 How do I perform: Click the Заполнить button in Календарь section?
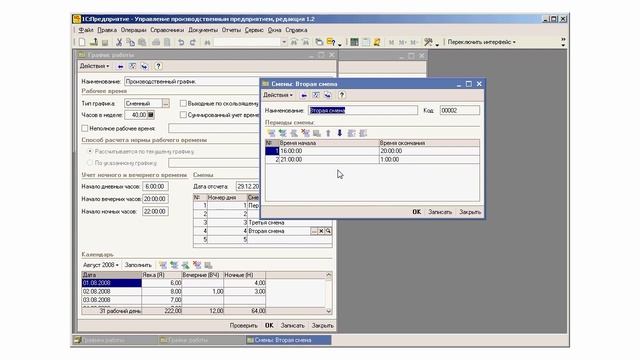coord(138,265)
